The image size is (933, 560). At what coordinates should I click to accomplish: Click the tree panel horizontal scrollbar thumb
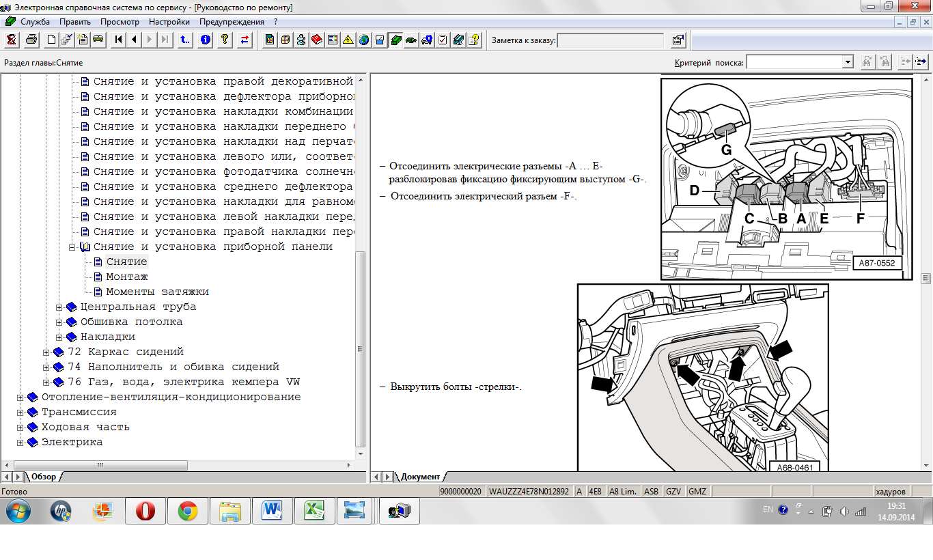click(x=100, y=465)
